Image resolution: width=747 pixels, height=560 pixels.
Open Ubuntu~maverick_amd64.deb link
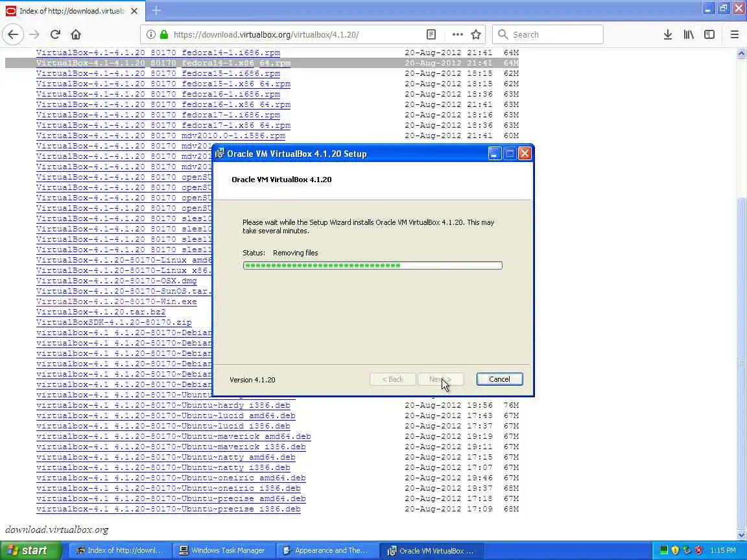(x=173, y=436)
